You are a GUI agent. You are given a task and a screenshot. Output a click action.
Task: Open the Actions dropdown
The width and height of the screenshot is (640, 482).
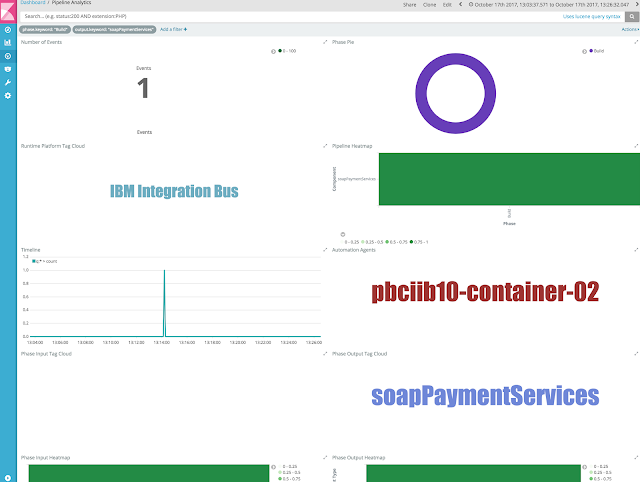[x=630, y=29]
